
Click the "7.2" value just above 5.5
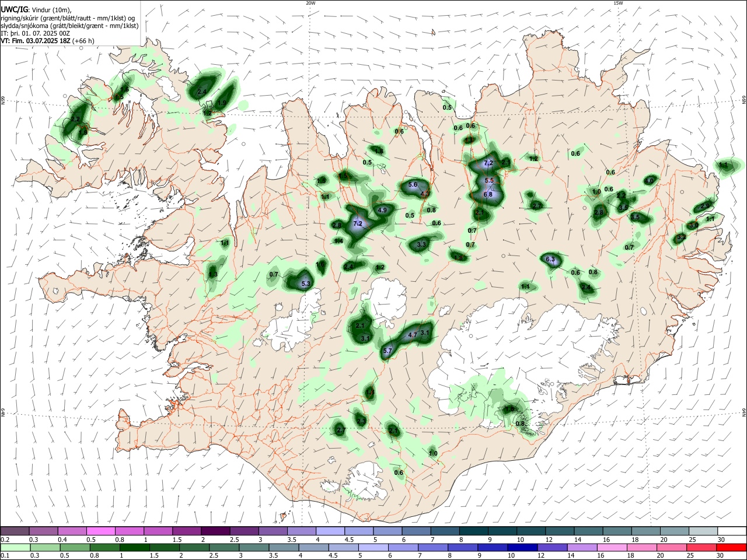tap(489, 163)
